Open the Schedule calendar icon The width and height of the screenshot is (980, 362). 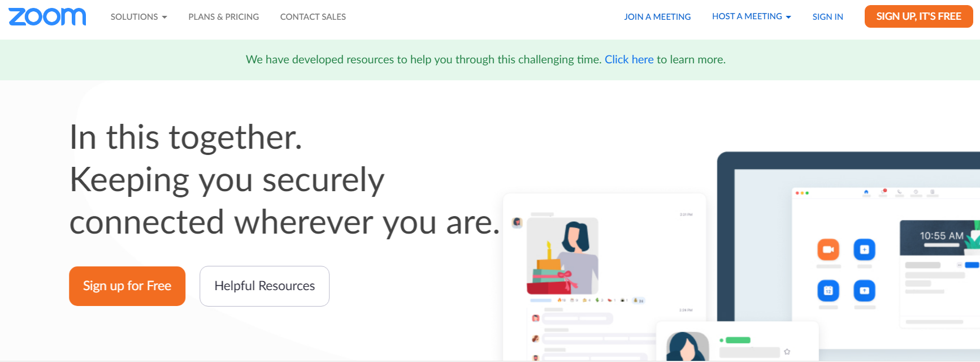point(829,291)
